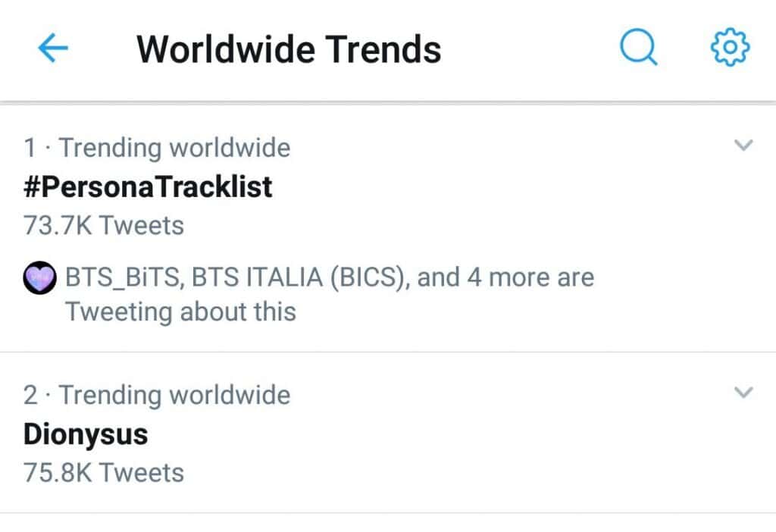Screen dimensions: 776x532
Task: Open trends settings gear icon
Action: point(730,49)
